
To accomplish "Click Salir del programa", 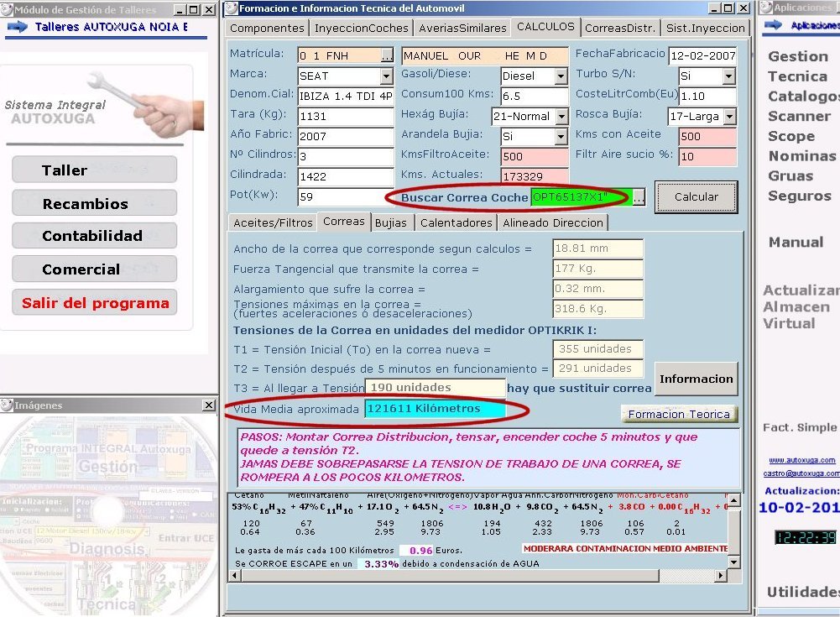I will pyautogui.click(x=95, y=303).
